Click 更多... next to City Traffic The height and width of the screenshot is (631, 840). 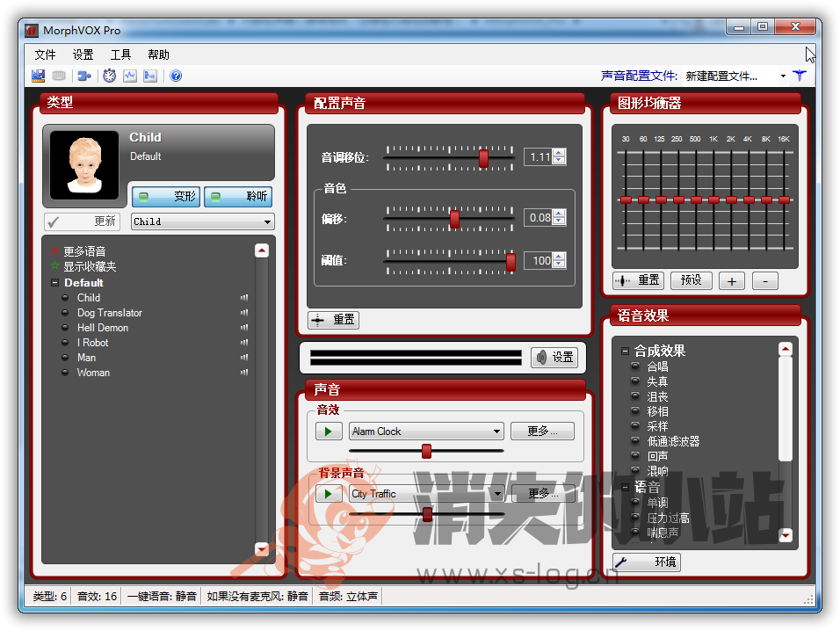click(542, 493)
